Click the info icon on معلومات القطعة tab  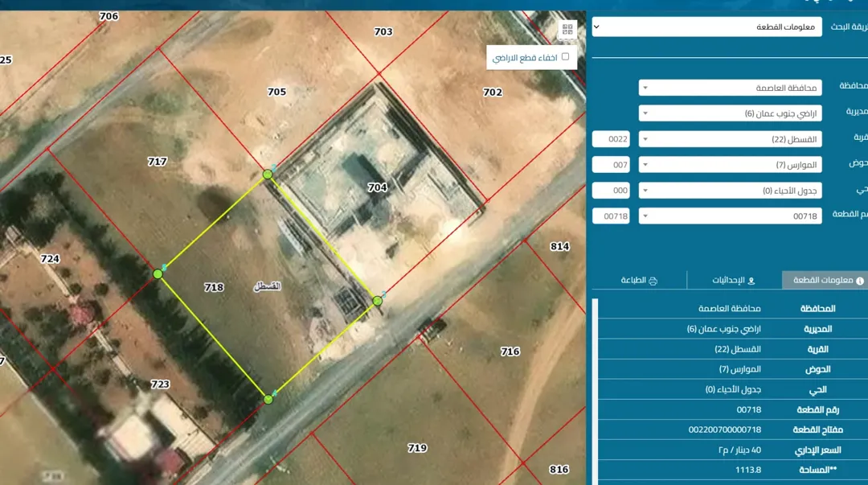tap(860, 281)
